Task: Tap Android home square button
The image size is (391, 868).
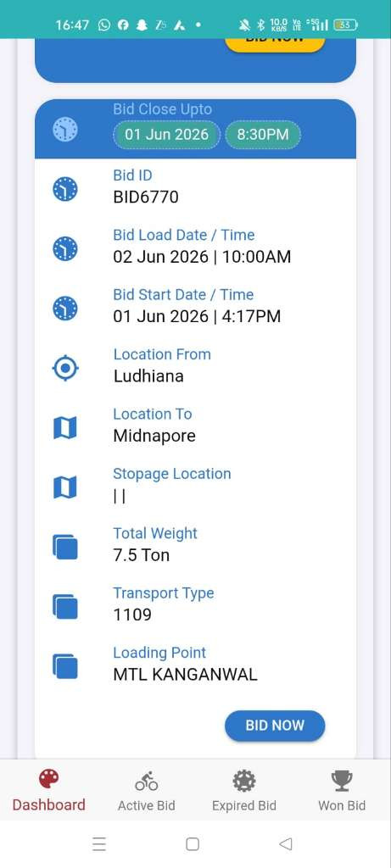Action: pos(193,843)
